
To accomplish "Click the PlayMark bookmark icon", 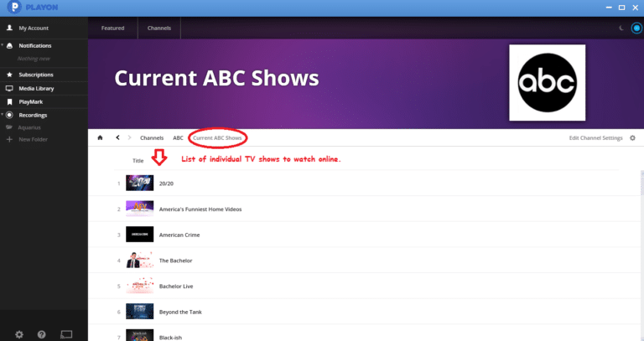I will coord(10,101).
